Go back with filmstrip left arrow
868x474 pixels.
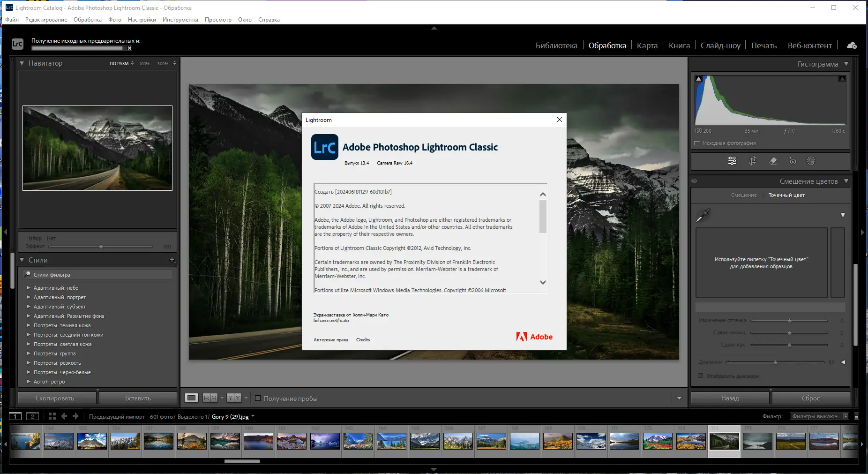(x=64, y=416)
